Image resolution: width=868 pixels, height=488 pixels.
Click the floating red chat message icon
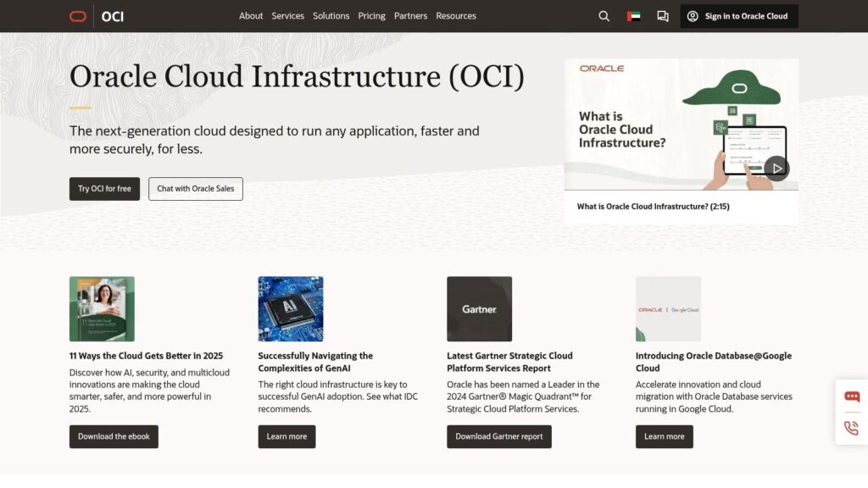pyautogui.click(x=851, y=396)
